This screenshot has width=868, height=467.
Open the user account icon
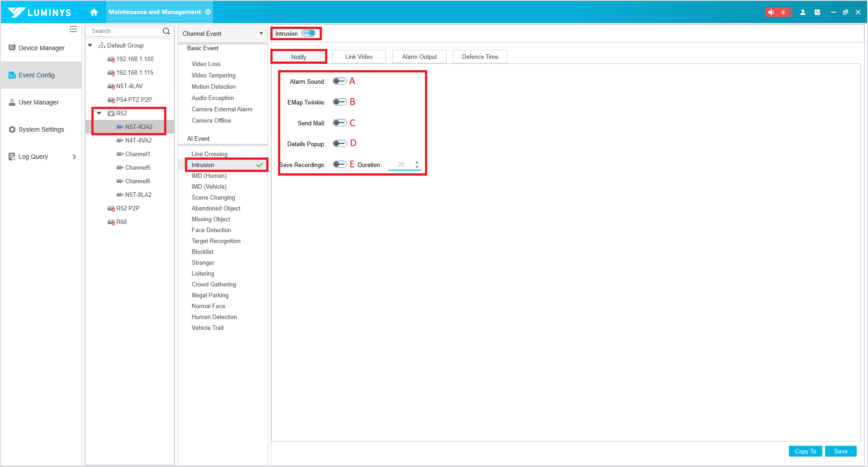[x=803, y=12]
